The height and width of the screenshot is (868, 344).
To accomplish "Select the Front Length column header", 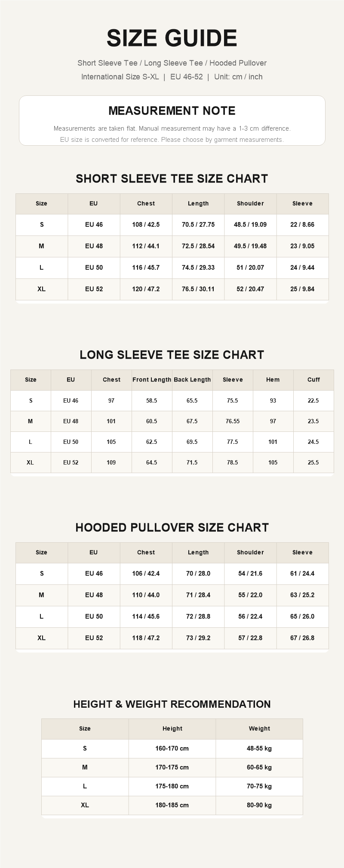I will 152,380.
